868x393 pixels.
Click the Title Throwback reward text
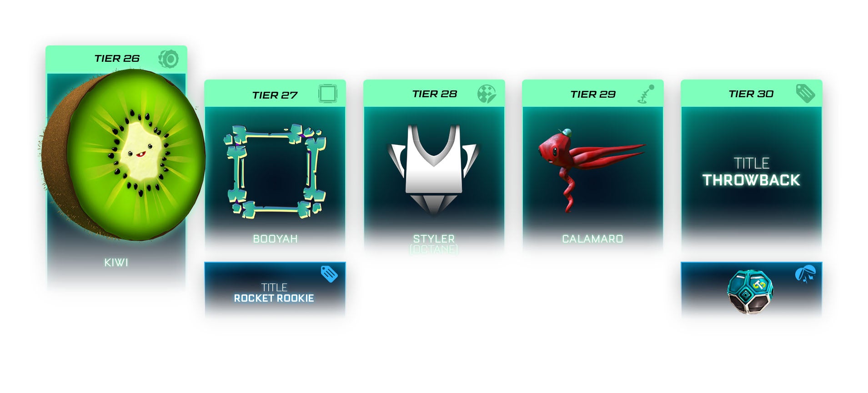tap(751, 172)
